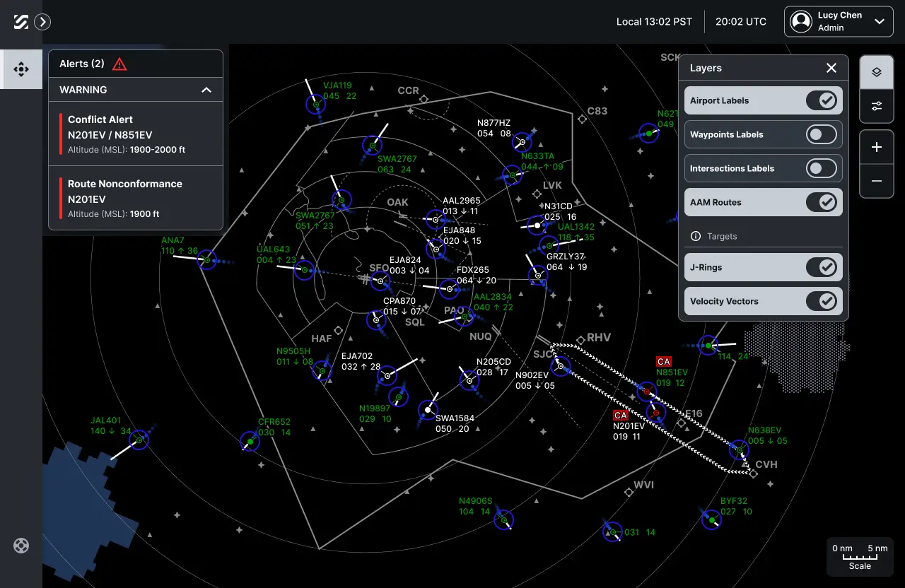Viewport: 905px width, 588px height.
Task: Turn off Velocity Vectors toggle
Action: [x=822, y=301]
